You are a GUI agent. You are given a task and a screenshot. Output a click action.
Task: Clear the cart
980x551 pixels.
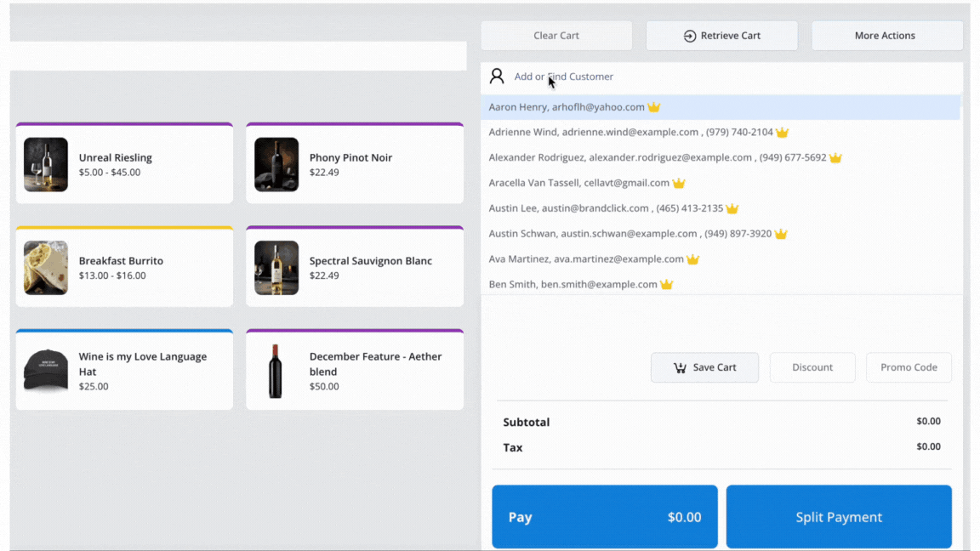556,36
